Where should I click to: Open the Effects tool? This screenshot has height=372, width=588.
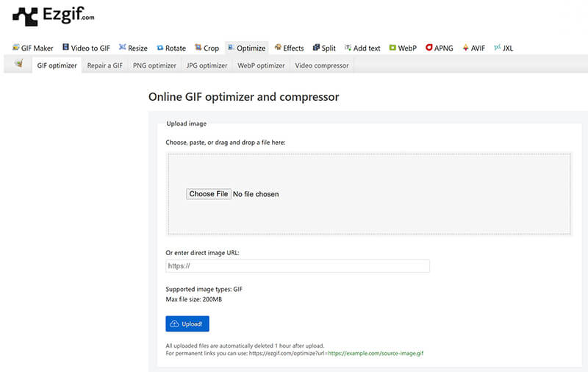click(289, 48)
